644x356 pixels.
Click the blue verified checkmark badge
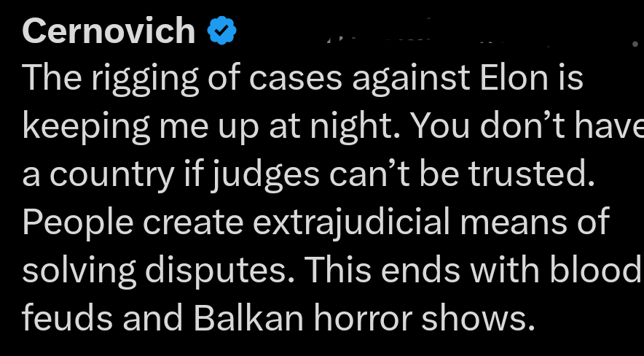223,31
